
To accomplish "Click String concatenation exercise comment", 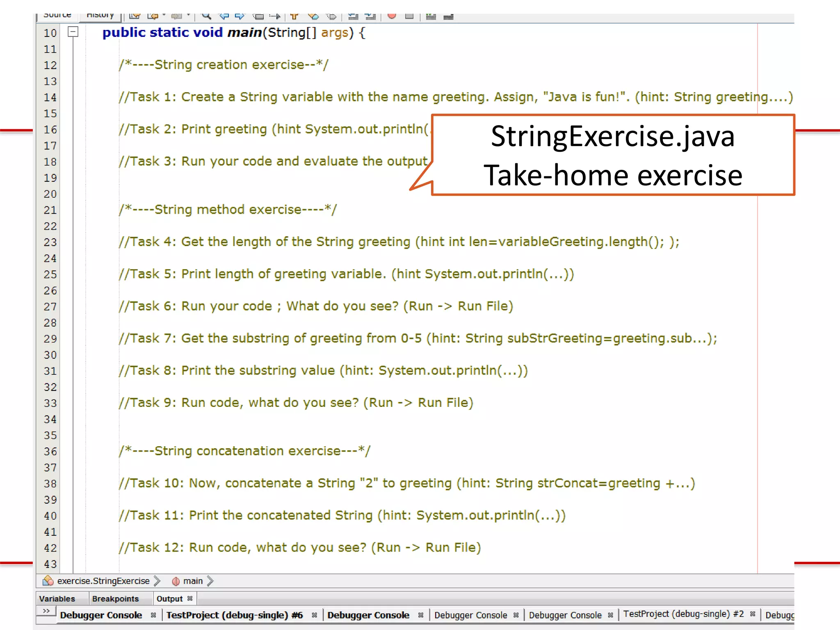I will [244, 451].
